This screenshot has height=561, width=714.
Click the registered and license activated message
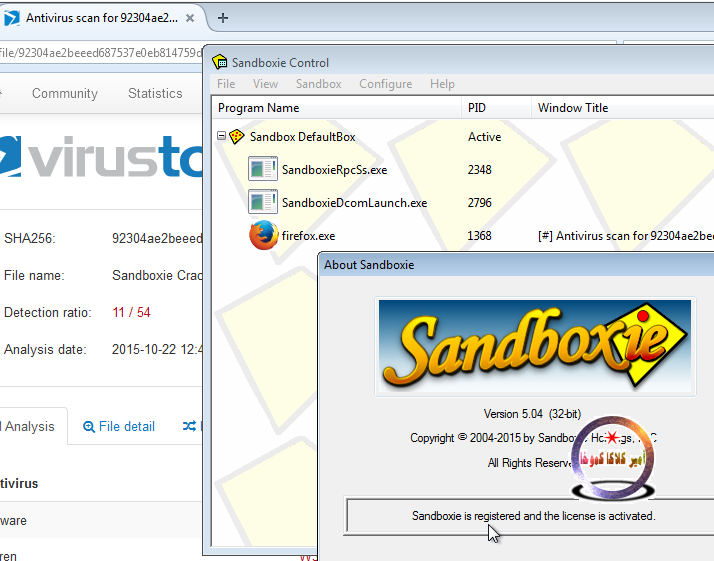(x=534, y=516)
